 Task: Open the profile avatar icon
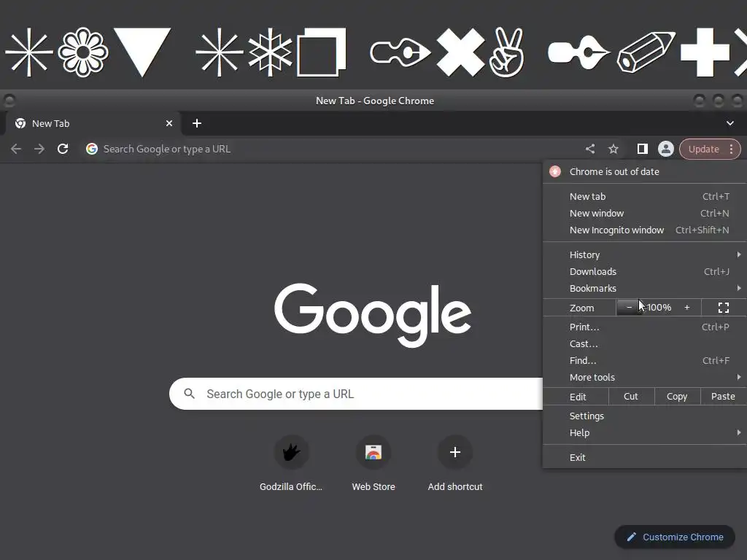(665, 149)
